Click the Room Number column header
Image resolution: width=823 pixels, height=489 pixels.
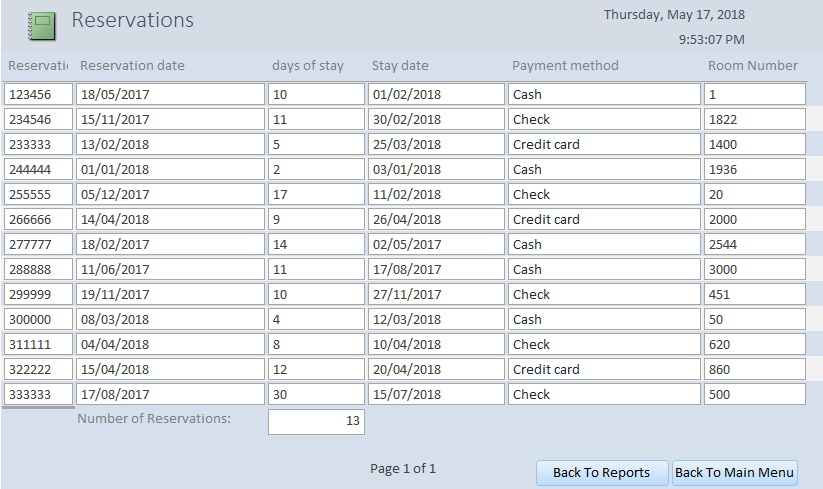point(752,66)
